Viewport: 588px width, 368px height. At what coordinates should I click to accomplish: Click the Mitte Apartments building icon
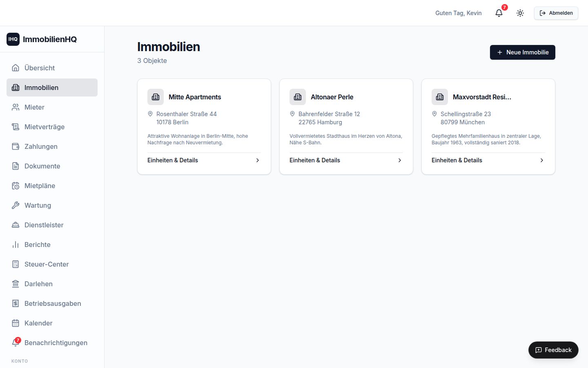click(156, 97)
